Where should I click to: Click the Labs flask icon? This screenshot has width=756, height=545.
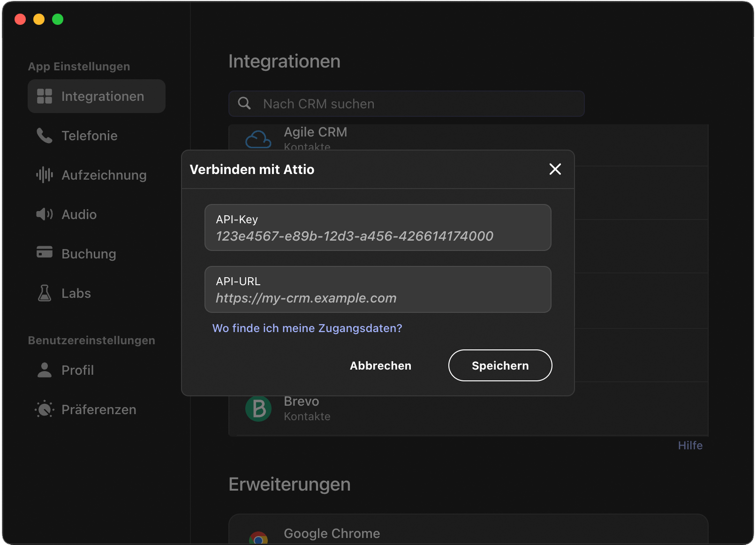point(45,293)
